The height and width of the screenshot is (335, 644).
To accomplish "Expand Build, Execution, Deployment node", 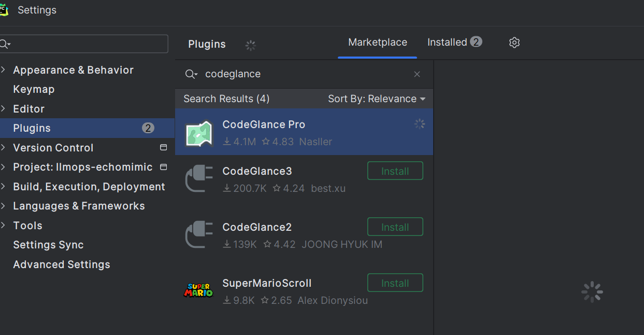I will pos(3,187).
